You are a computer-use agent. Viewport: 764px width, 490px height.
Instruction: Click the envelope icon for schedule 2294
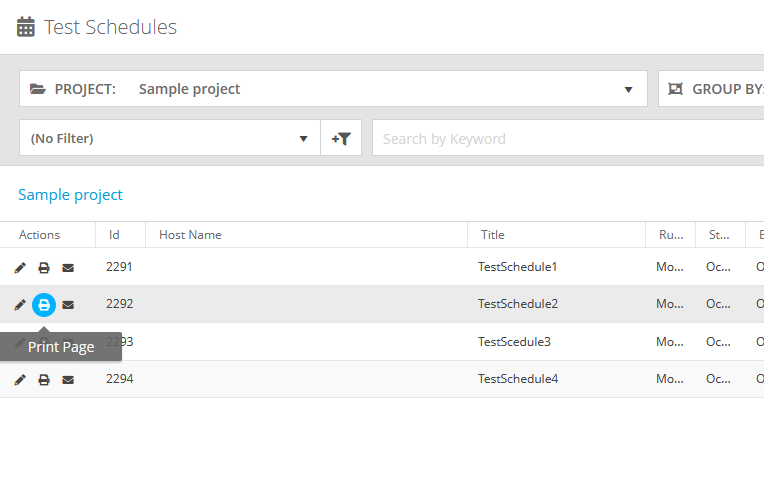(68, 380)
